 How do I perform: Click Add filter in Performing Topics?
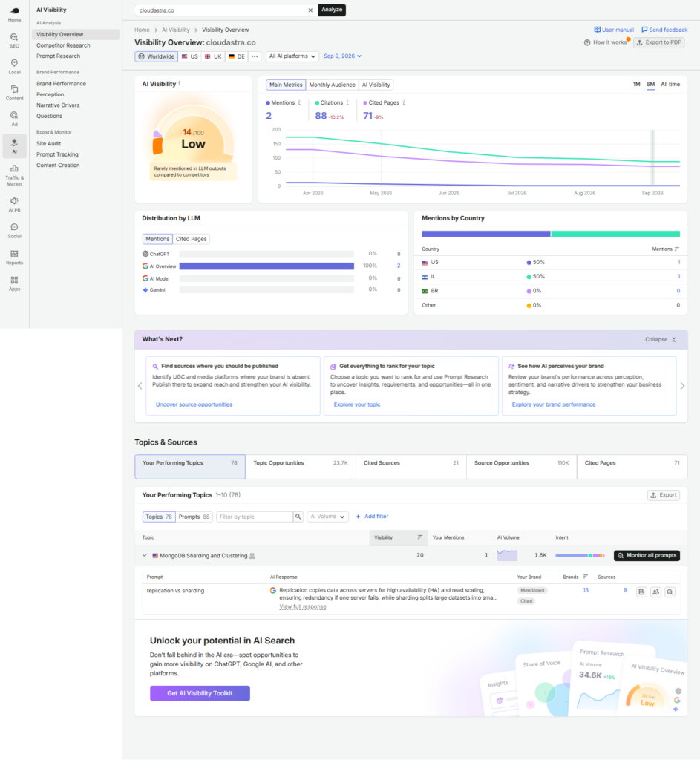[x=372, y=517]
